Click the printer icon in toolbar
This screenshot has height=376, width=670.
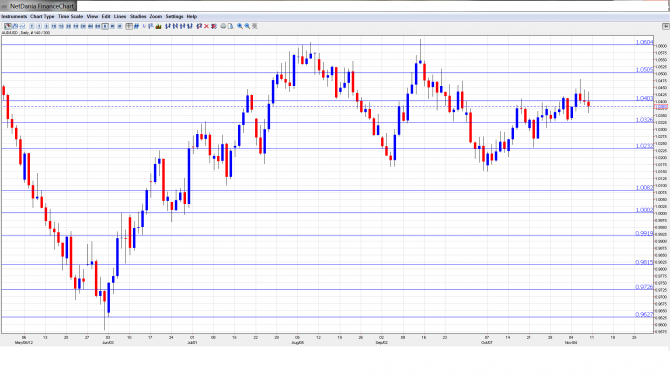pos(223,26)
